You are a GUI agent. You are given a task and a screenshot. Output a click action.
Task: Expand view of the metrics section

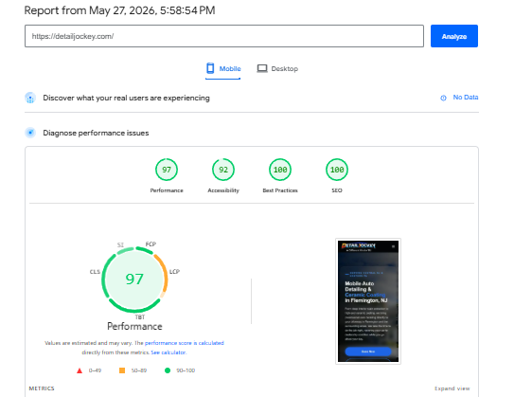point(452,388)
